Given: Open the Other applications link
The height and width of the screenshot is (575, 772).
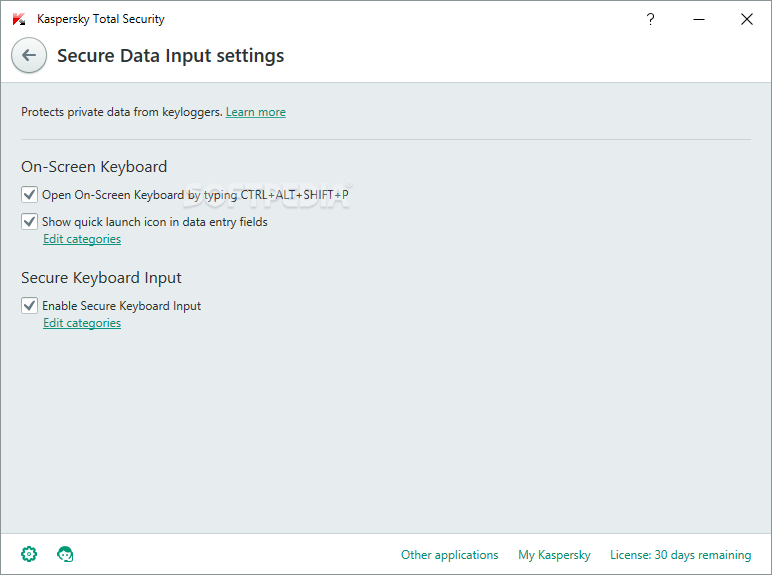Looking at the screenshot, I should [x=450, y=555].
